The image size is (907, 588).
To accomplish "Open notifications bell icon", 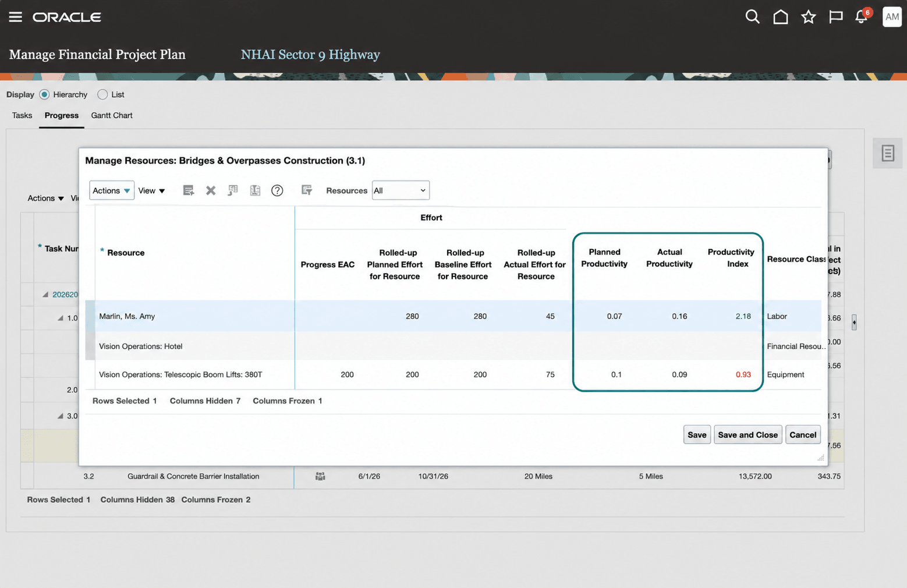I will point(862,17).
